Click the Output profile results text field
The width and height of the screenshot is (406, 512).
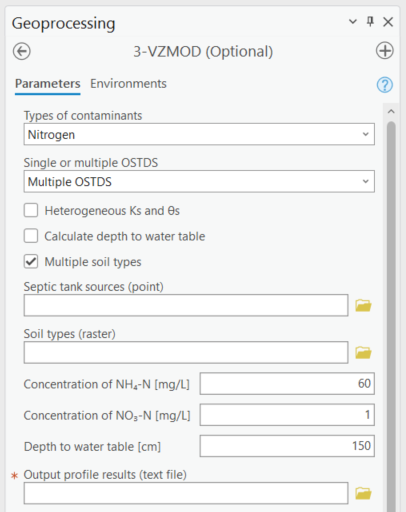tap(186, 493)
